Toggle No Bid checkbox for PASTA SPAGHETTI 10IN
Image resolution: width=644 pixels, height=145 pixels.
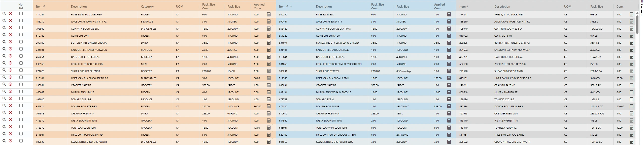(21, 119)
